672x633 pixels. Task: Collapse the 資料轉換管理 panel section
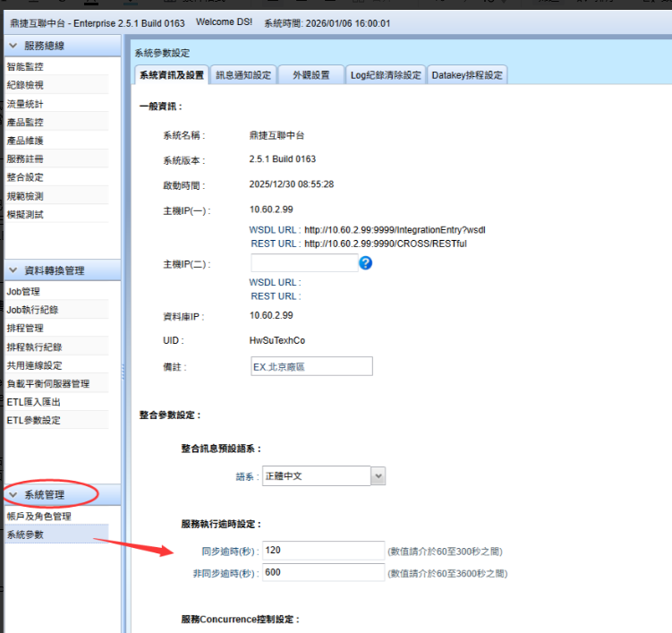[13, 270]
